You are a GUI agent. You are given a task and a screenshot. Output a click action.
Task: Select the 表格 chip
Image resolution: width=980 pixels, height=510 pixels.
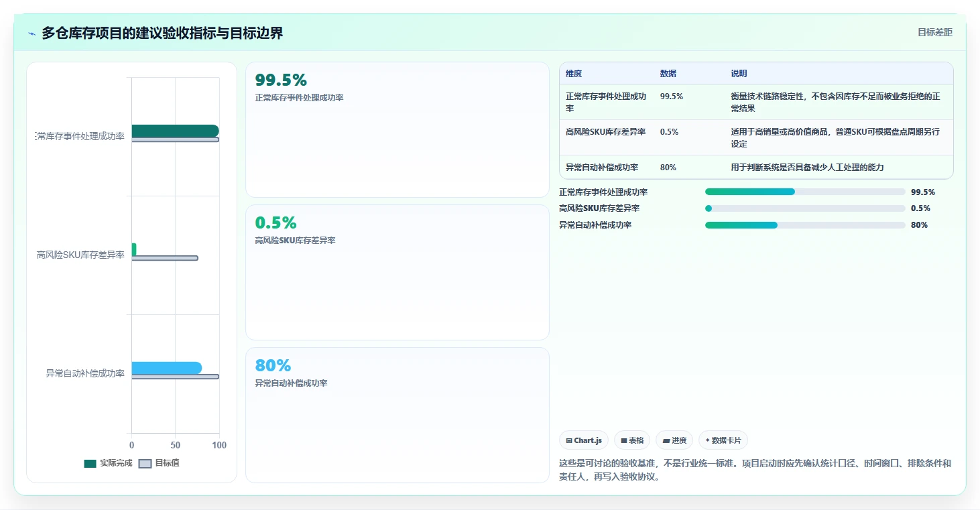tap(632, 440)
